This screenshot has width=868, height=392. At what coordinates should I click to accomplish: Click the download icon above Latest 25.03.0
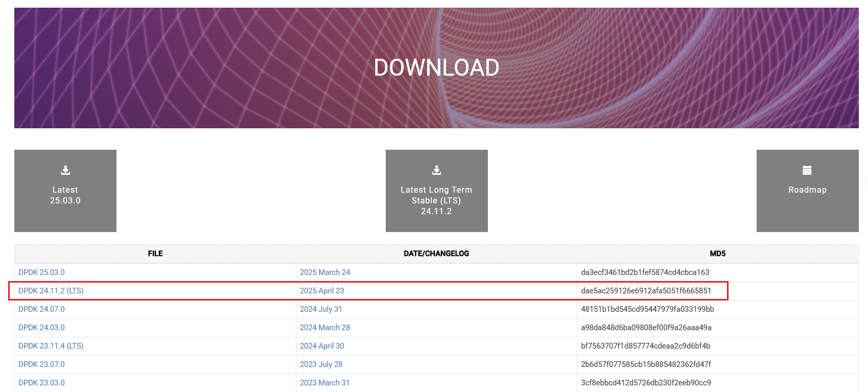coord(65,170)
